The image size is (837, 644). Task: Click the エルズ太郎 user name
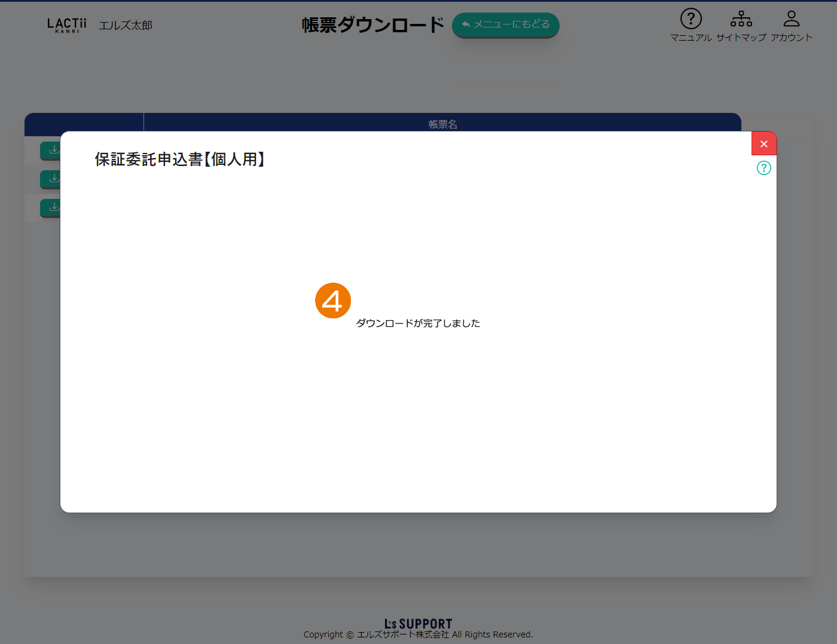(126, 26)
